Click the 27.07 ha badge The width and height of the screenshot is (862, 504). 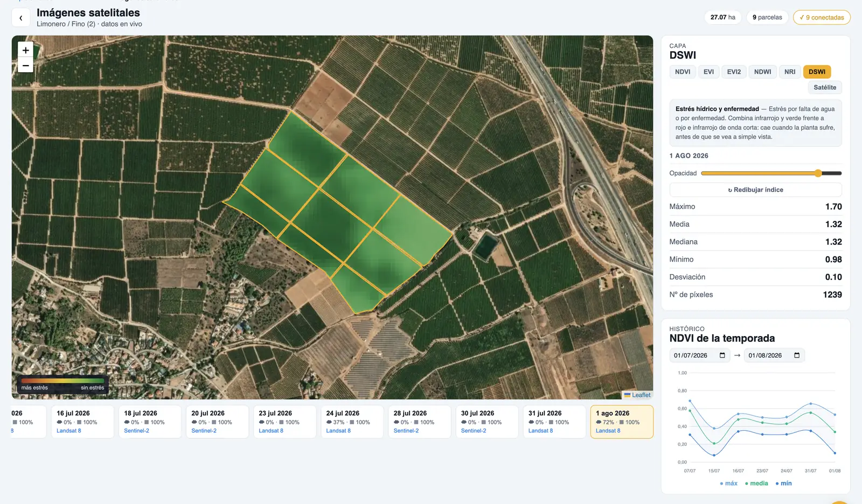pyautogui.click(x=723, y=17)
